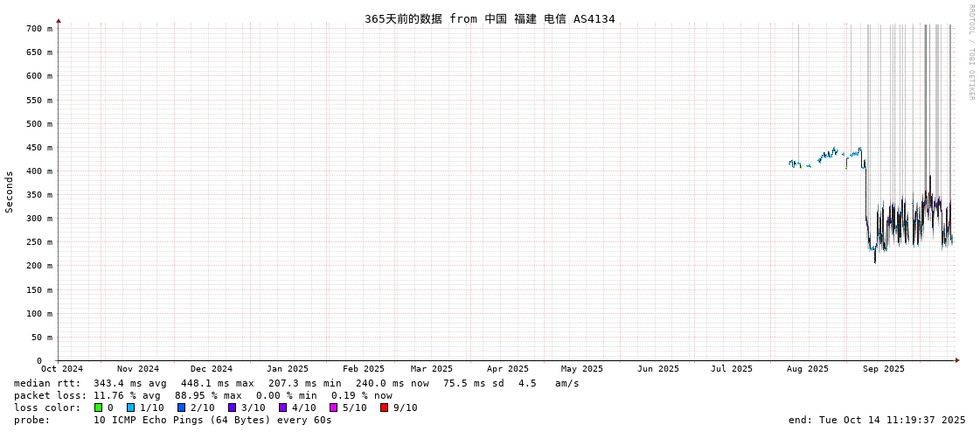Click the Nov 2024 x-axis label
Image resolution: width=980 pixels, height=432 pixels.
138,369
